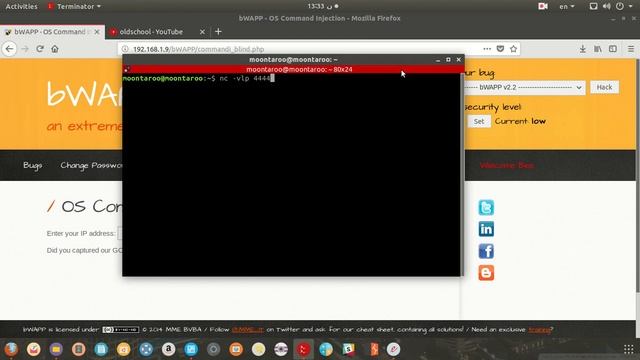Click the Hack button
The height and width of the screenshot is (360, 640).
tap(604, 87)
